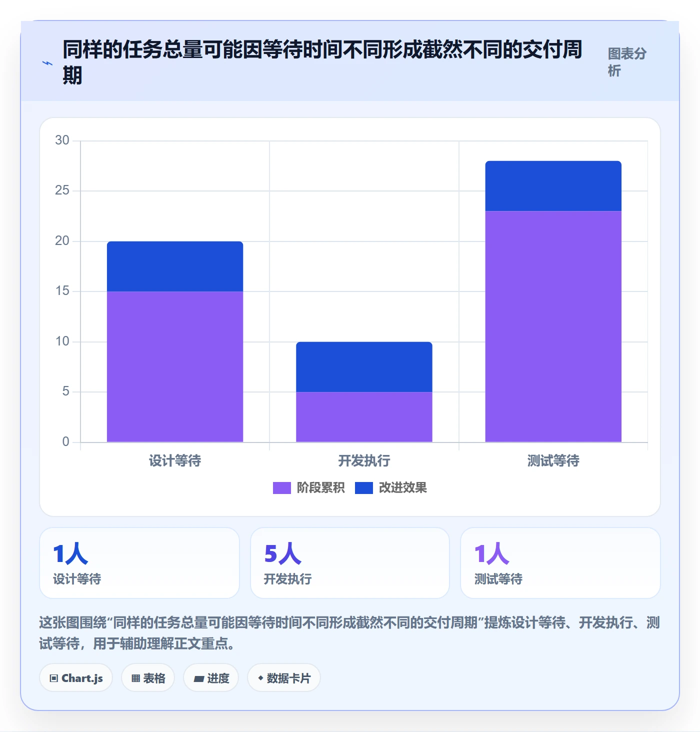Click the 开发执行 x-axis label
Image resolution: width=700 pixels, height=732 pixels.
point(364,460)
